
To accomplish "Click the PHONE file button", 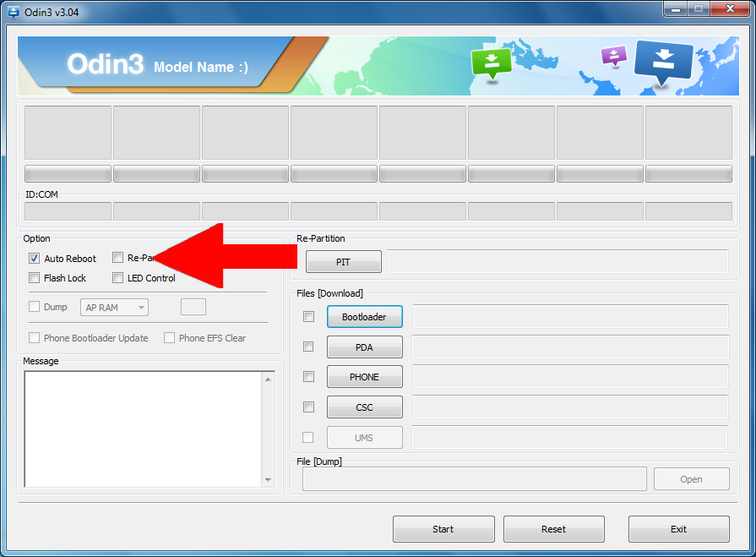I will tap(365, 377).
